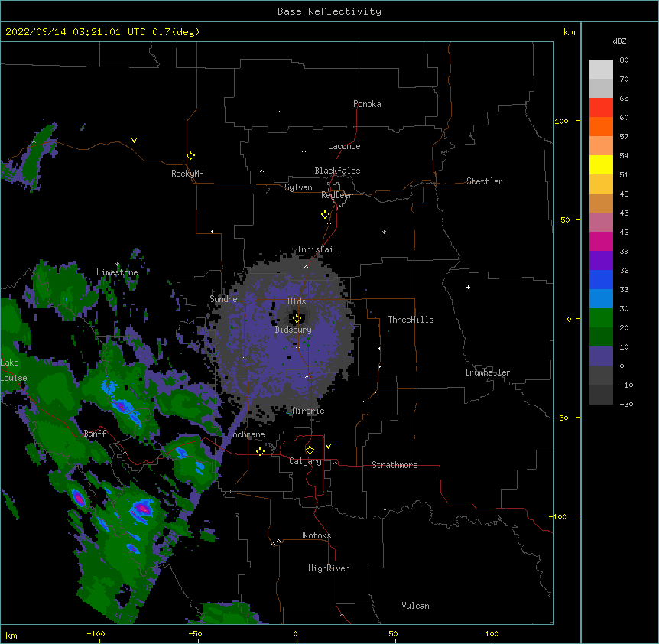This screenshot has height=644, width=659.
Task: Click the Didsbury label
Action: [x=294, y=330]
